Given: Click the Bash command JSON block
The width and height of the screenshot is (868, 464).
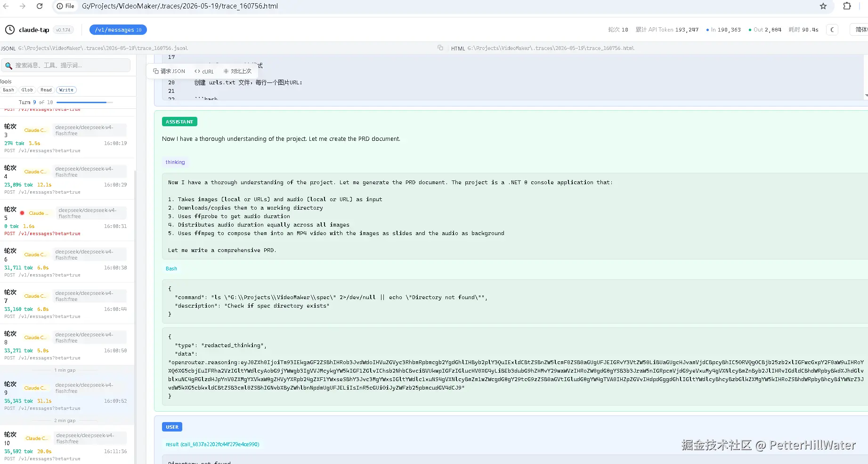Looking at the screenshot, I should point(516,301).
